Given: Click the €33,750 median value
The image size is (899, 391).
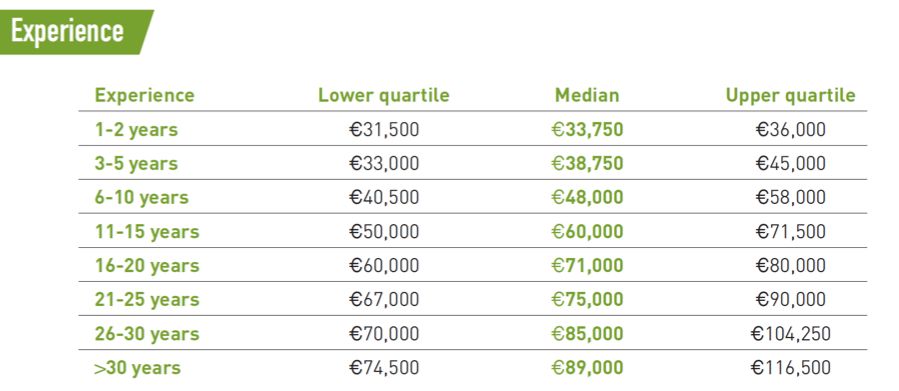Looking at the screenshot, I should 587,130.
